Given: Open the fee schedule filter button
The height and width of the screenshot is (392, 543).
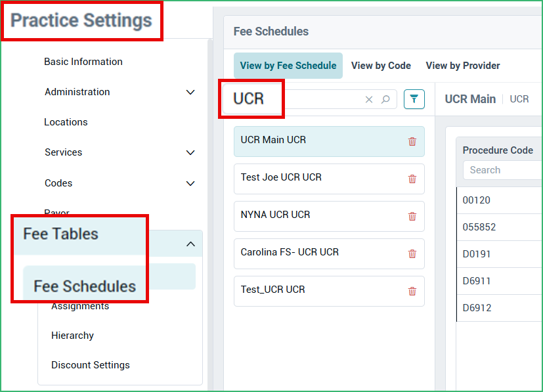Looking at the screenshot, I should click(414, 99).
